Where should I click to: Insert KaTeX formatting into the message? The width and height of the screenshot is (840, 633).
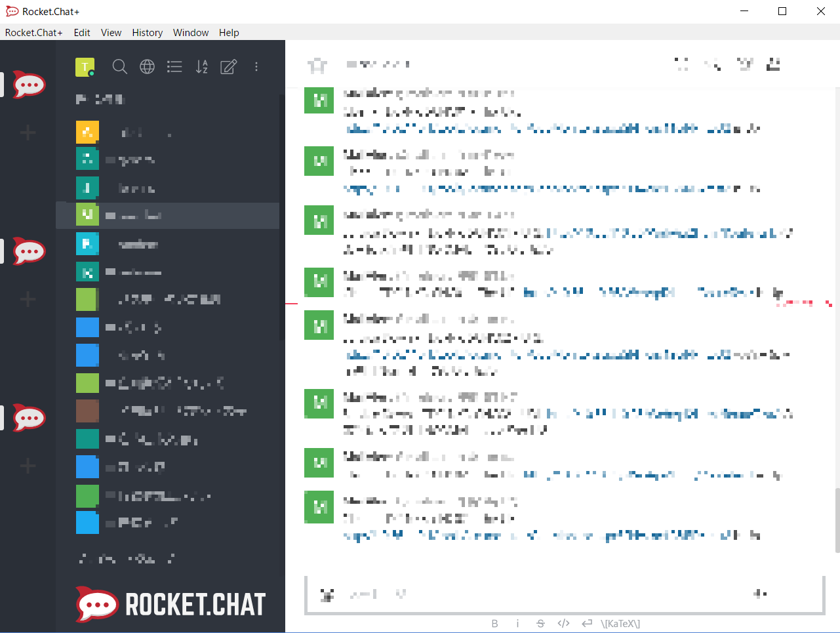622,623
